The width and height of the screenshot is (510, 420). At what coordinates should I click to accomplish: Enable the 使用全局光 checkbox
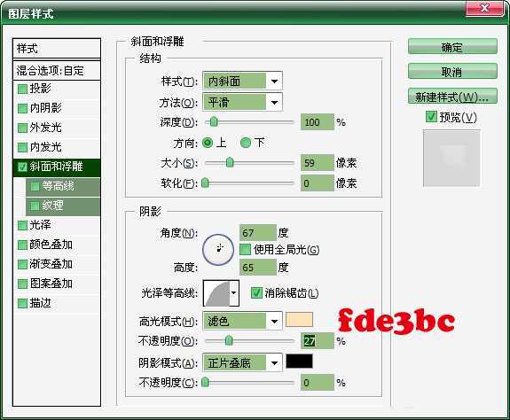pyautogui.click(x=245, y=250)
